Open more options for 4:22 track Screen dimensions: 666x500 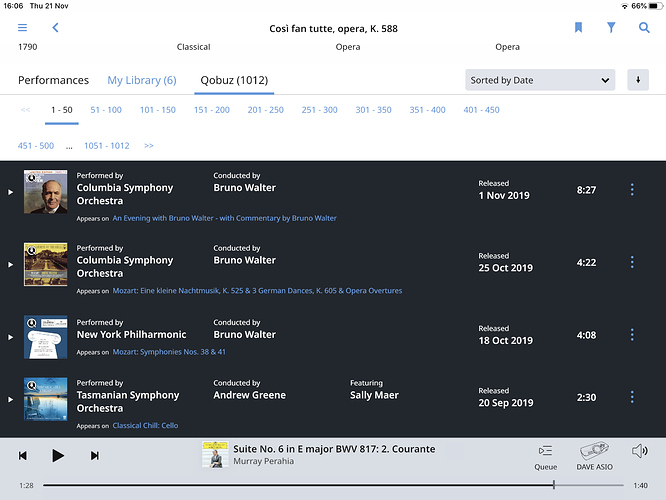tap(632, 262)
